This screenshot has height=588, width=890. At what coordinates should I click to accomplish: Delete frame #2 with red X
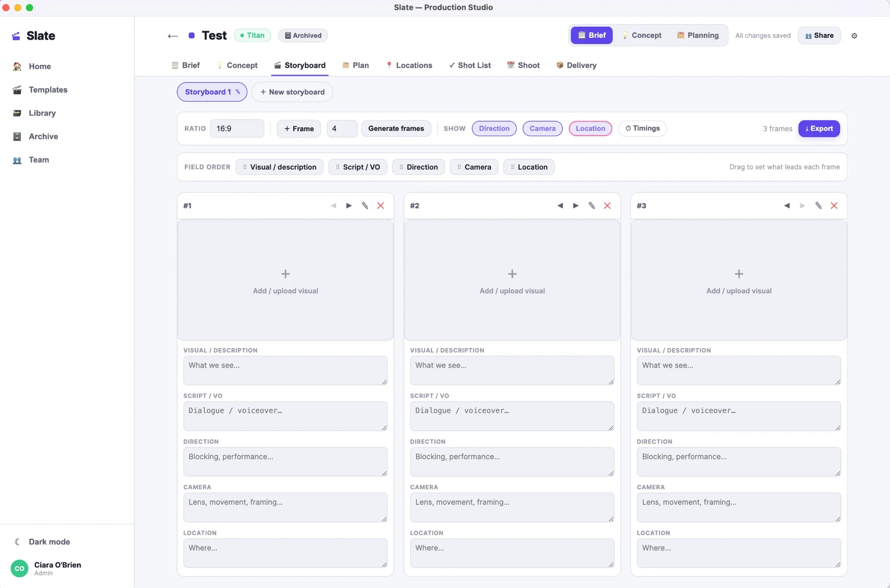pos(607,206)
